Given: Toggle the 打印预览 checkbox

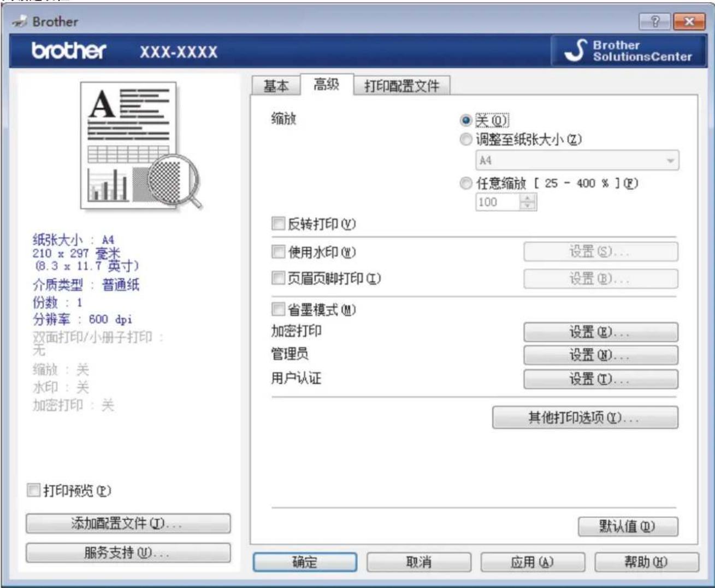Looking at the screenshot, I should 34,490.
